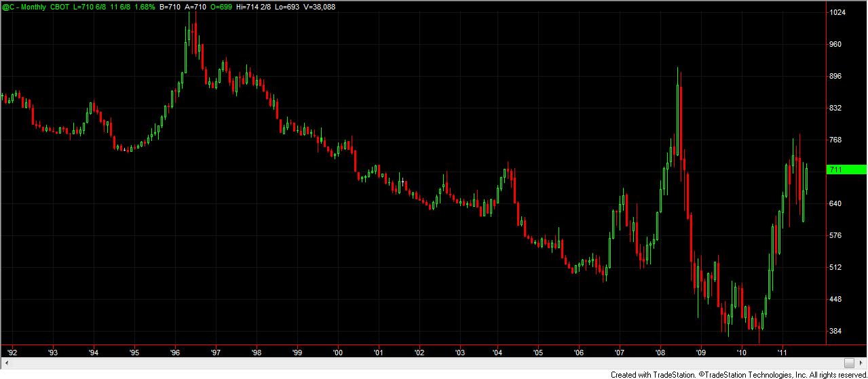The image size is (868, 379).
Task: Click the 'CBOT' exchange label
Action: pos(60,7)
